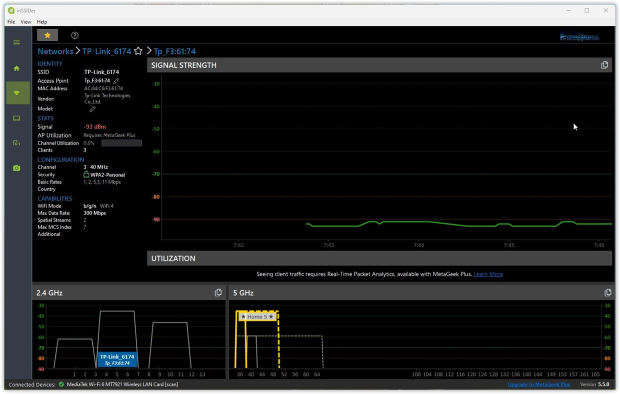Viewport: 620px width, 394px height.
Task: Click the Basic Rates value 1, 2, 5.5, 11 Mbps
Action: pyautogui.click(x=102, y=182)
